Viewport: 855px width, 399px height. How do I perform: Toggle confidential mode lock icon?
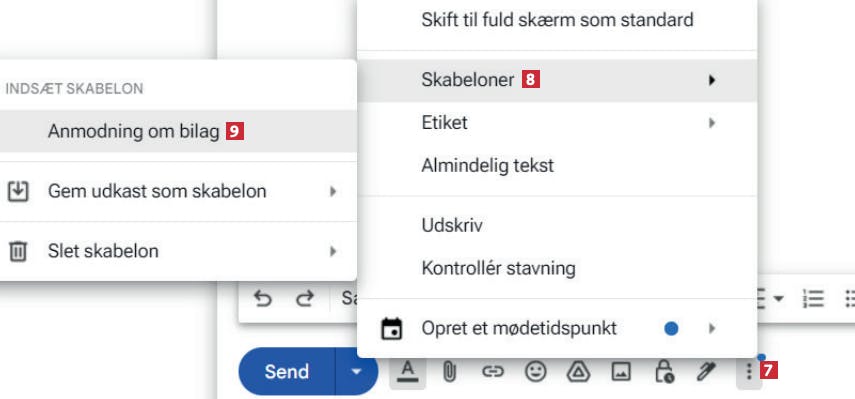point(664,371)
